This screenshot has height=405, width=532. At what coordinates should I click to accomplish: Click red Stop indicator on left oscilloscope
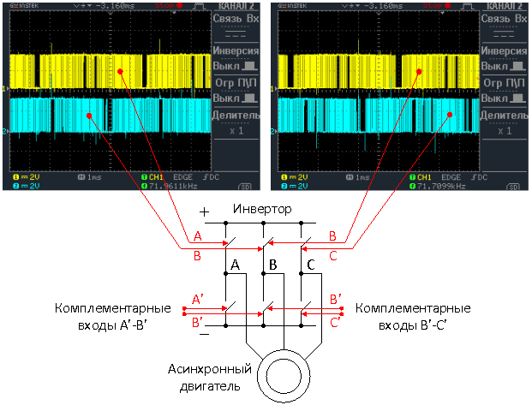169,5
